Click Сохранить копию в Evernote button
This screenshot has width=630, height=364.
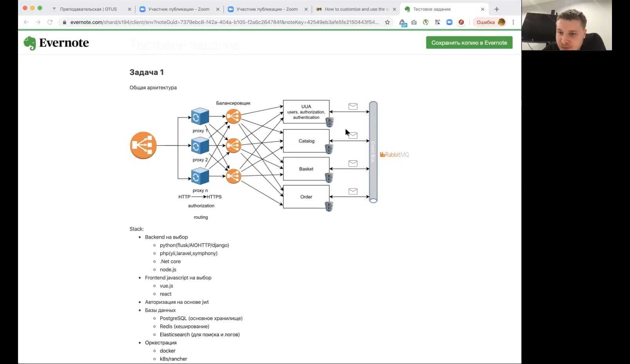pos(469,43)
